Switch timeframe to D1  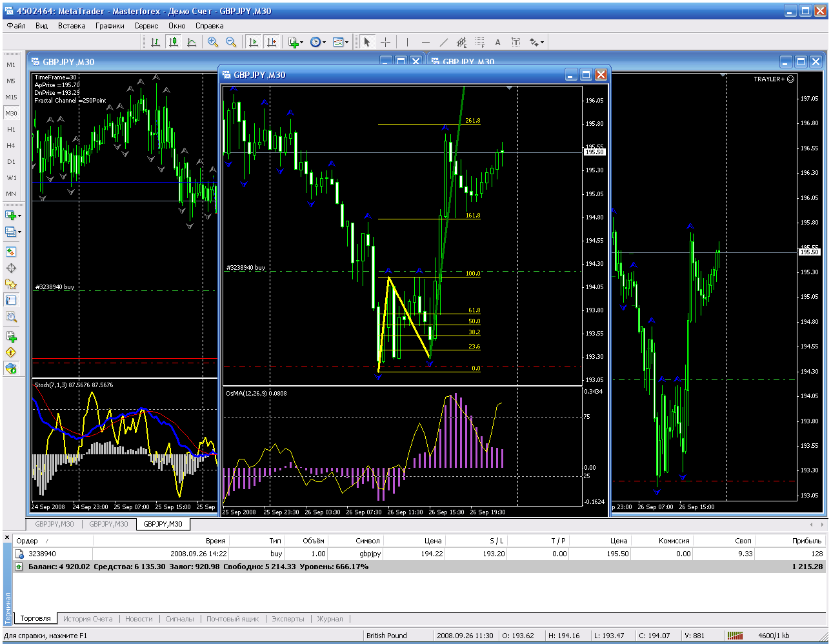(x=11, y=162)
